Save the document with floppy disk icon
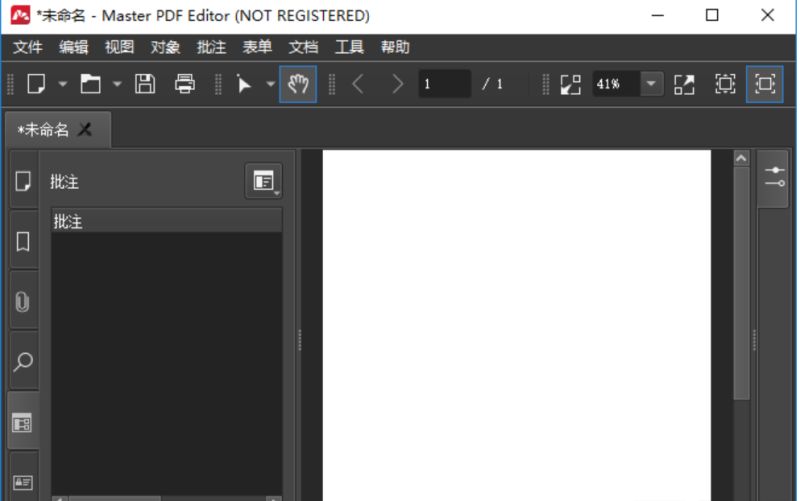This screenshot has width=800, height=501. [145, 84]
